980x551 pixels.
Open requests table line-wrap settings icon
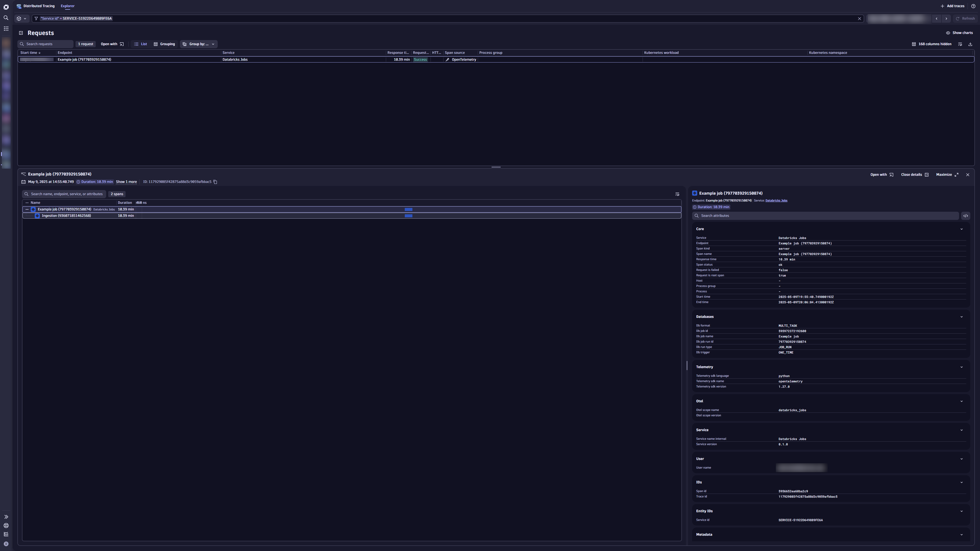click(960, 44)
